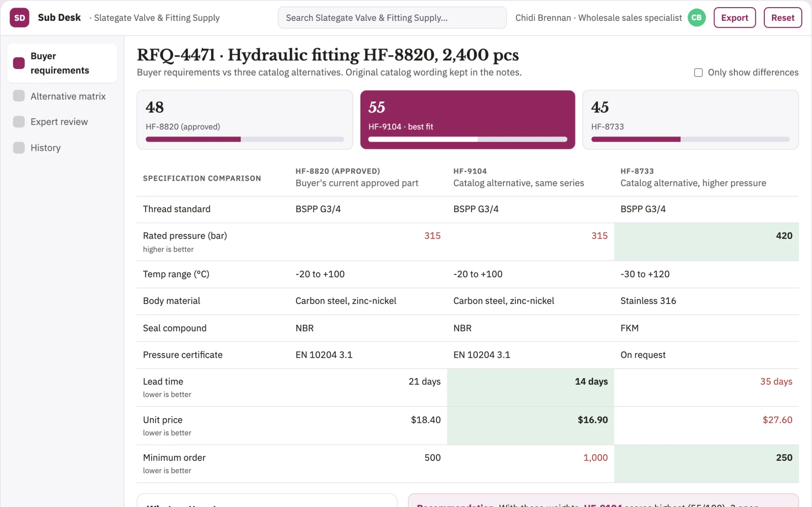Go to the History section
The image size is (812, 507).
(x=62, y=148)
